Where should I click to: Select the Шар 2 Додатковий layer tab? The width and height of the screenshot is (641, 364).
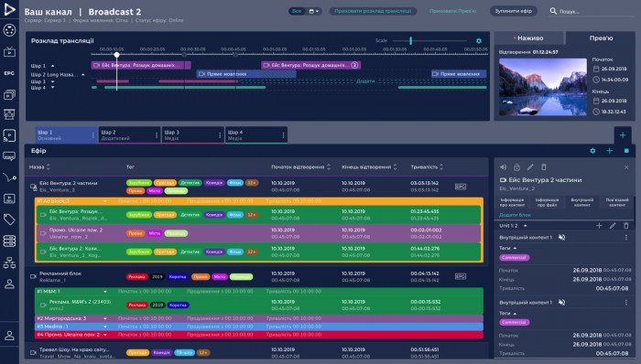coord(129,135)
